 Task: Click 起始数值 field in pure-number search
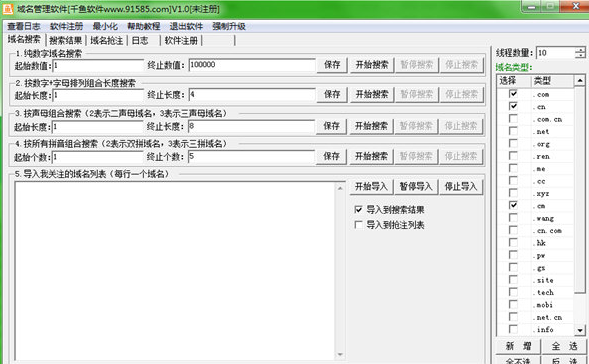point(98,65)
